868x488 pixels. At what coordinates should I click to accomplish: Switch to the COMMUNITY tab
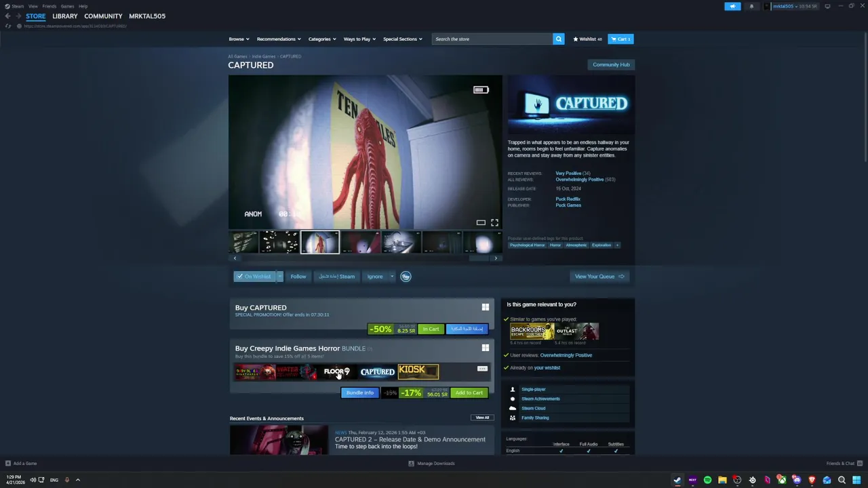click(x=103, y=16)
